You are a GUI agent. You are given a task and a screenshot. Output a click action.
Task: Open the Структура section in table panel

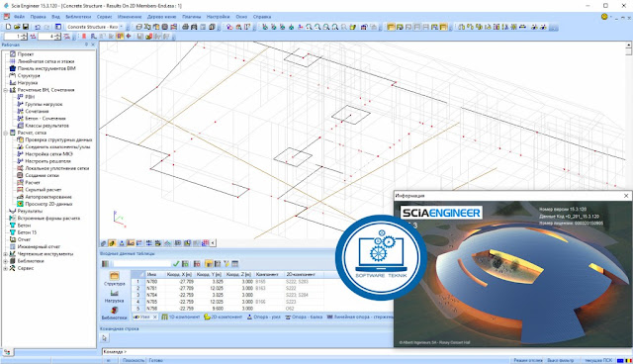pyautogui.click(x=115, y=279)
